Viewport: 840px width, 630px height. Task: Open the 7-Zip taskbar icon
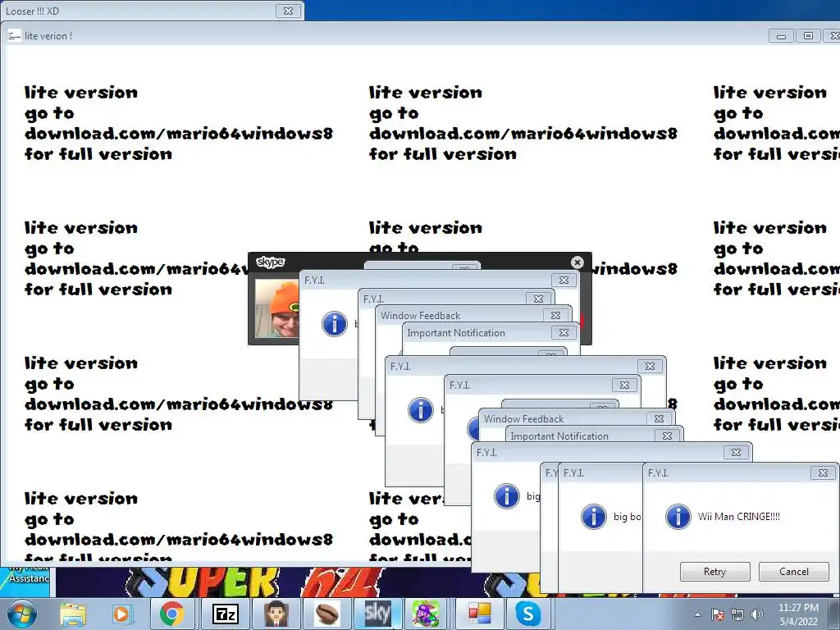226,614
